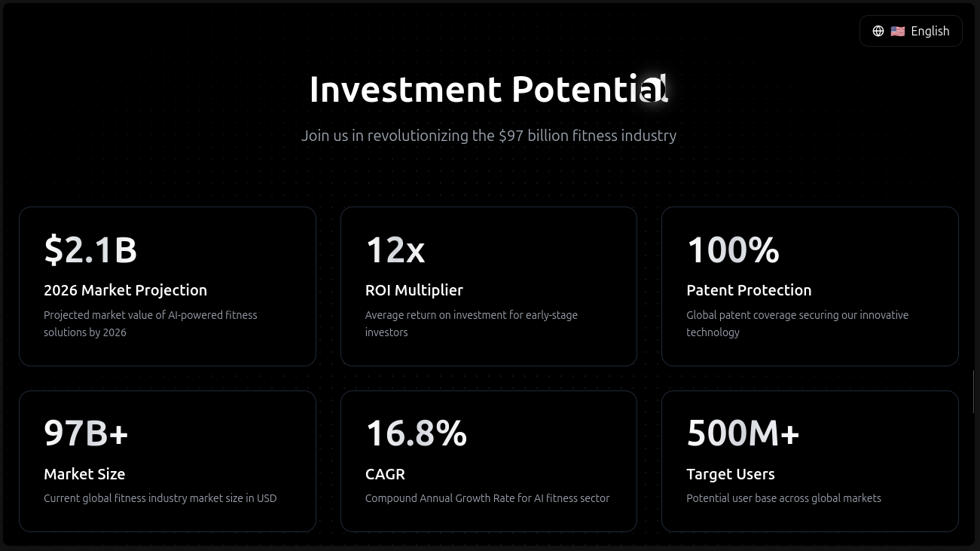Click the Compound Annual Growth Rate description
The image size is (980, 551).
pyautogui.click(x=487, y=498)
